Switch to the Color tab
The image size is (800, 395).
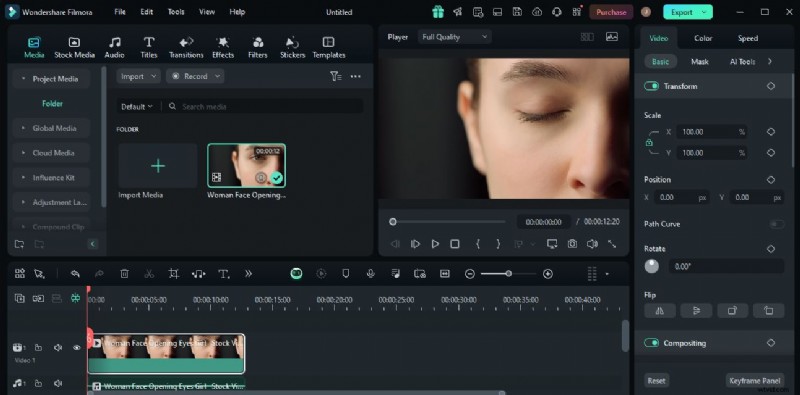pos(703,38)
